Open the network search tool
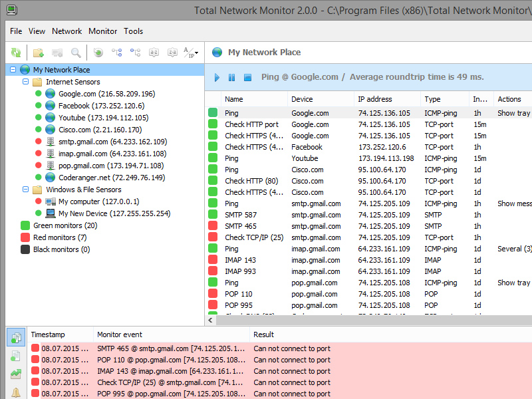The image size is (532, 399). tap(75, 53)
